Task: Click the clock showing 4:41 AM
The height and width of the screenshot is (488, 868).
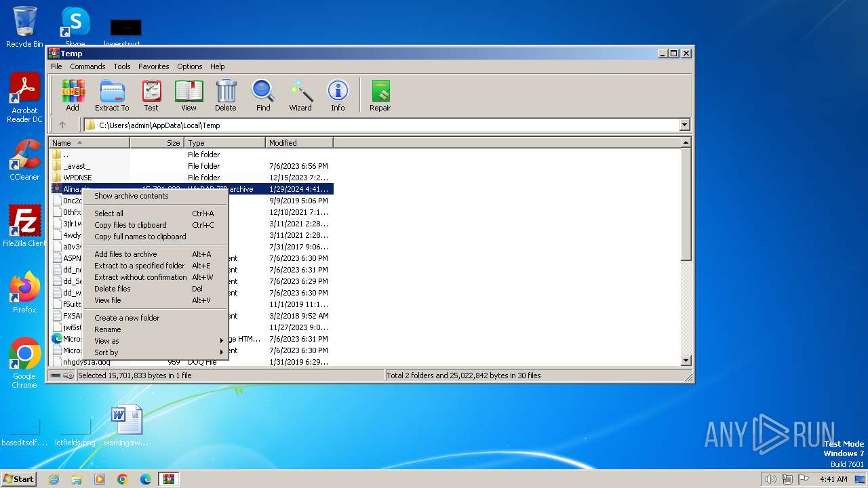Action: pyautogui.click(x=833, y=479)
